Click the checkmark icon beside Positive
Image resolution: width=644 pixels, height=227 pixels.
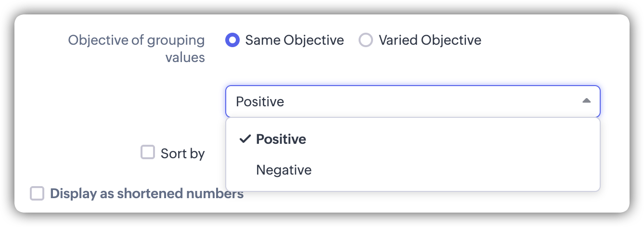pyautogui.click(x=245, y=139)
